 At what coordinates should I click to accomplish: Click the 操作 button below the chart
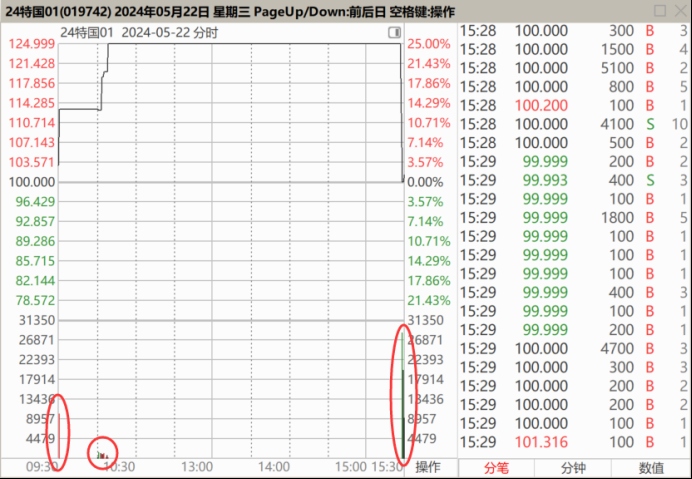coord(428,467)
